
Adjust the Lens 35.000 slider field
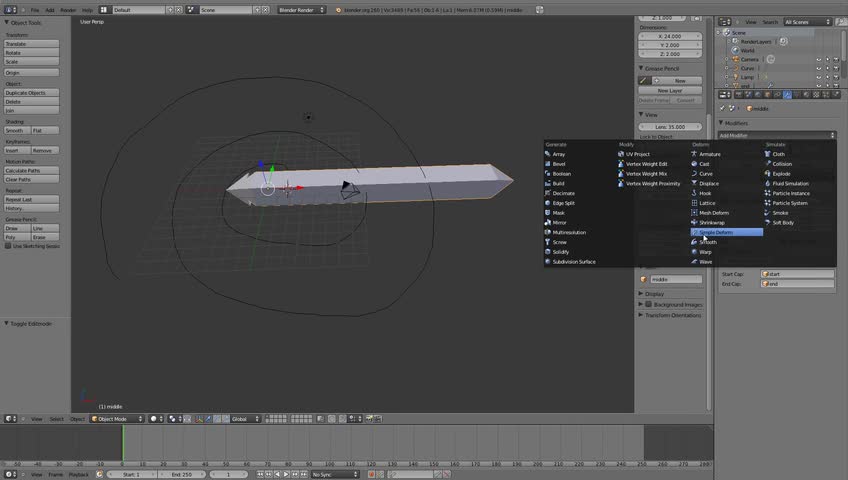pyautogui.click(x=669, y=127)
